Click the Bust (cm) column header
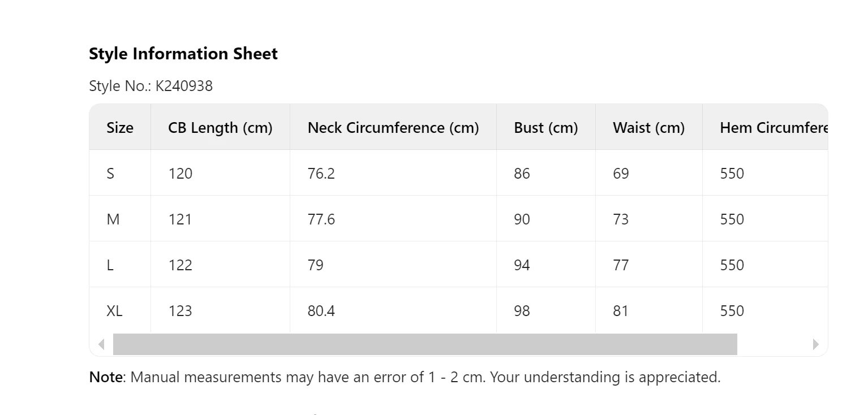Screen dimensions: 868x415 [x=545, y=128]
